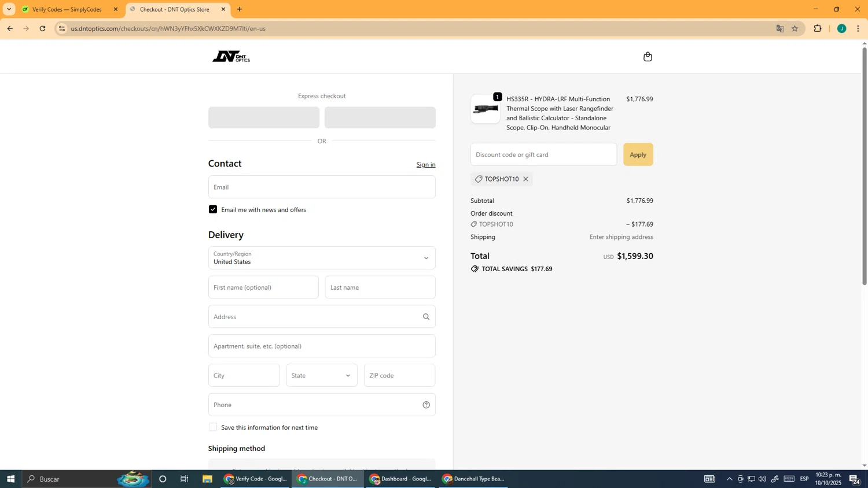The width and height of the screenshot is (868, 488).
Task: Click the touch keyboard tray icon
Action: click(789, 479)
